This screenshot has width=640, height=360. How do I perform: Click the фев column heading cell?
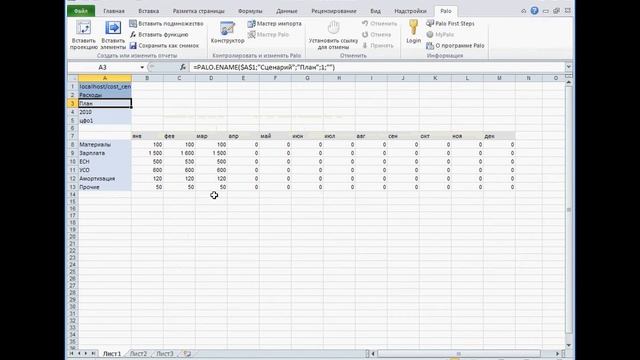(180, 136)
